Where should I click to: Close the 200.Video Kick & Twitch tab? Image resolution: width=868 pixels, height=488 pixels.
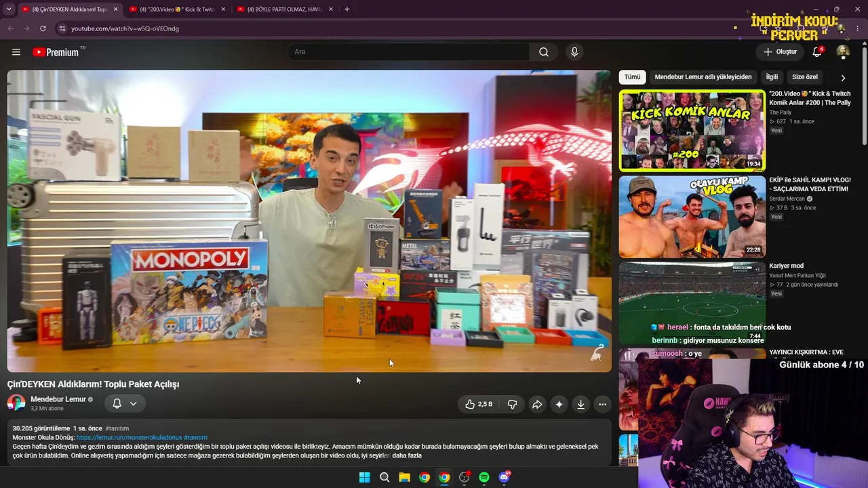tap(223, 9)
